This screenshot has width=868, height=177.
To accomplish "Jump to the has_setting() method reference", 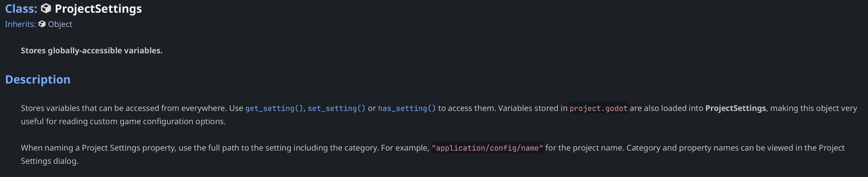I will point(407,108).
